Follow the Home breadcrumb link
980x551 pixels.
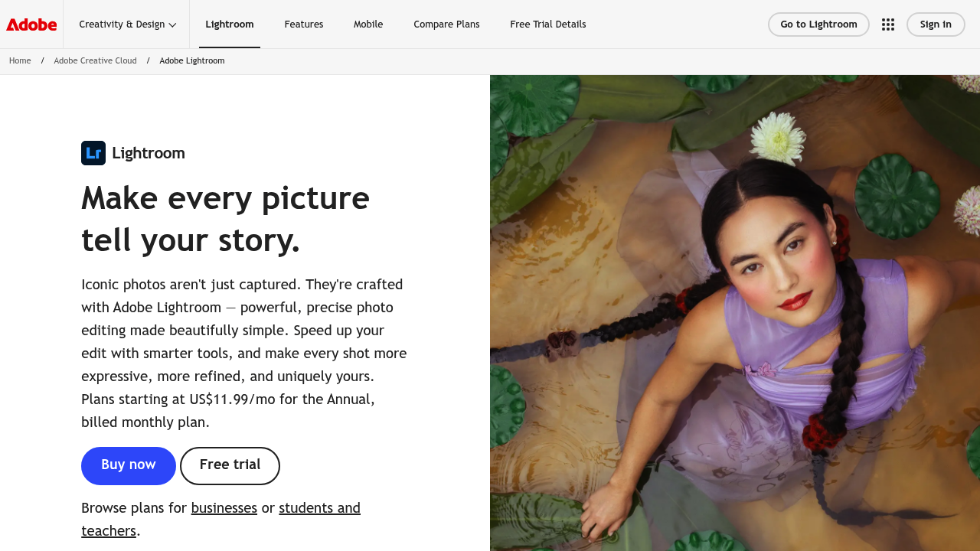coord(20,61)
